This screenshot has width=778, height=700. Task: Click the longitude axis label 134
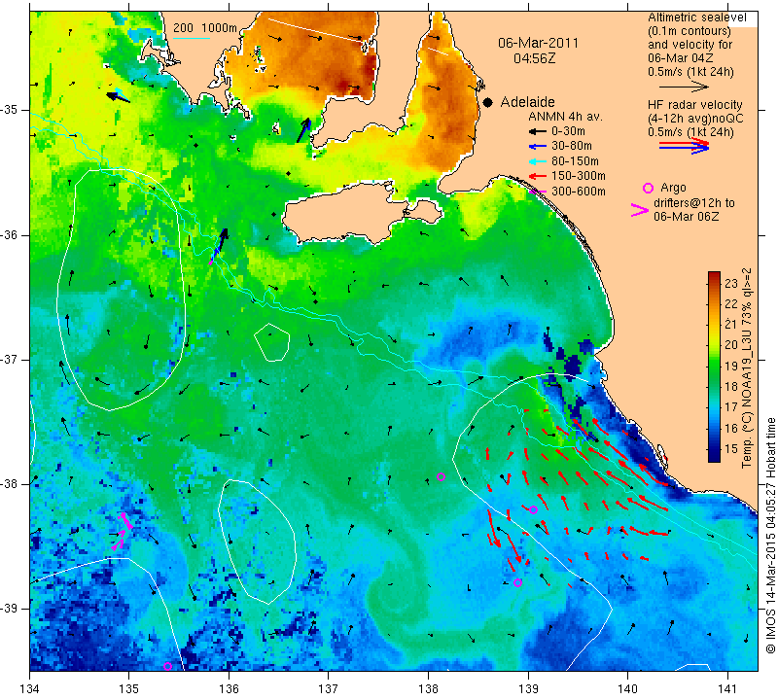pos(29,689)
